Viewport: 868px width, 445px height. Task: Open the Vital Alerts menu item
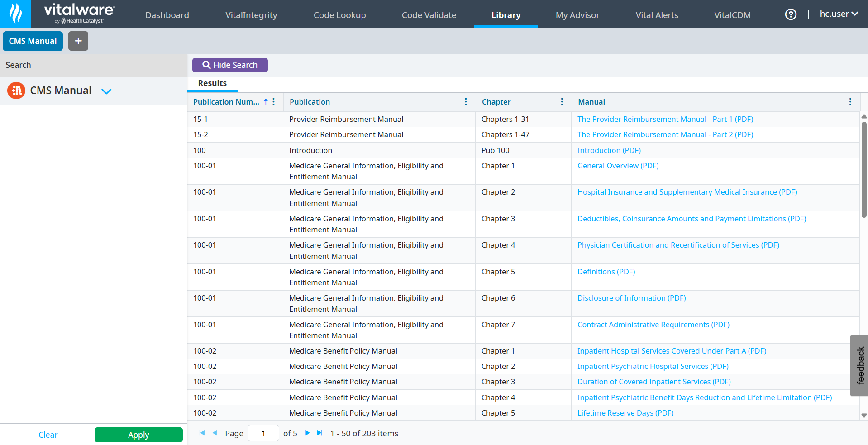pos(656,15)
